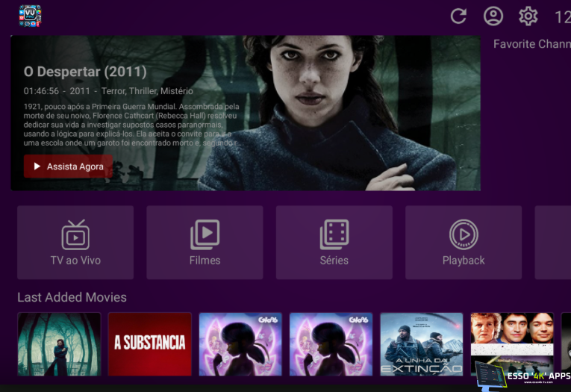Open the first dark forest movie poster

[x=59, y=344]
